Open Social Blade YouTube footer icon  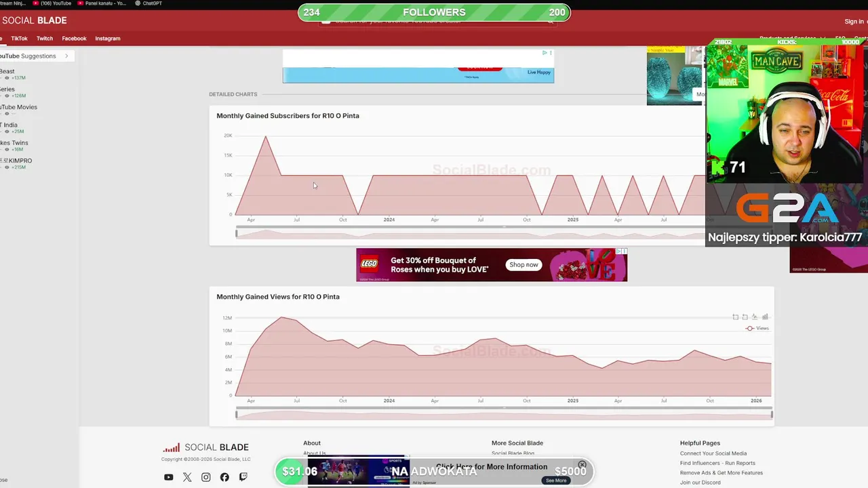pyautogui.click(x=168, y=477)
